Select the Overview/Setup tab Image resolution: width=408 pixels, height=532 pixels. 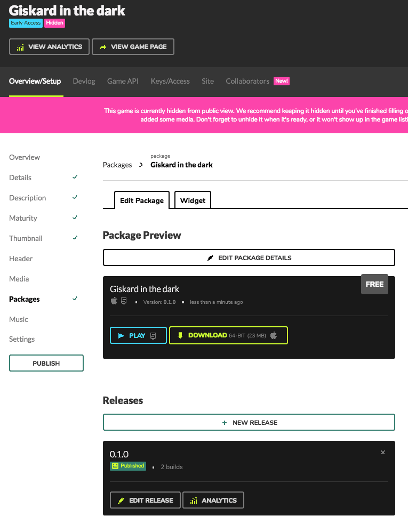35,81
